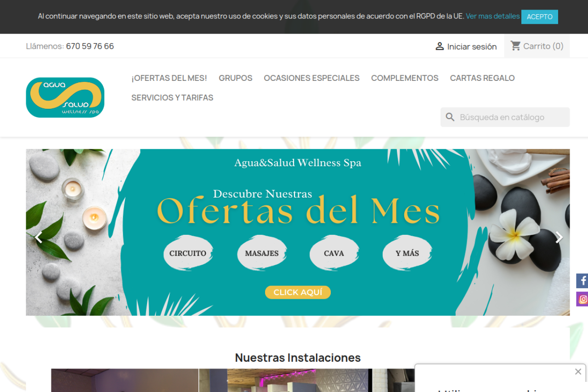This screenshot has height=392, width=588.
Task: Go to Cartas Regalo section
Action: [482, 78]
